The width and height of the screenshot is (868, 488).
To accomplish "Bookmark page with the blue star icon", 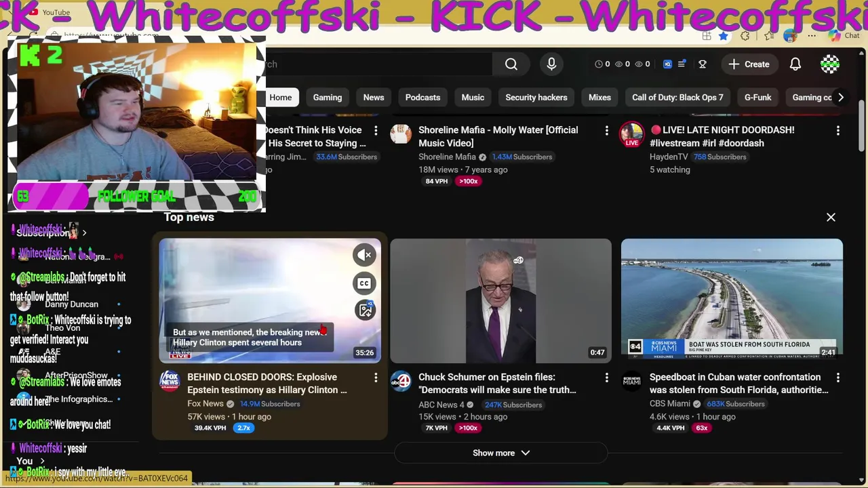I will click(x=724, y=36).
